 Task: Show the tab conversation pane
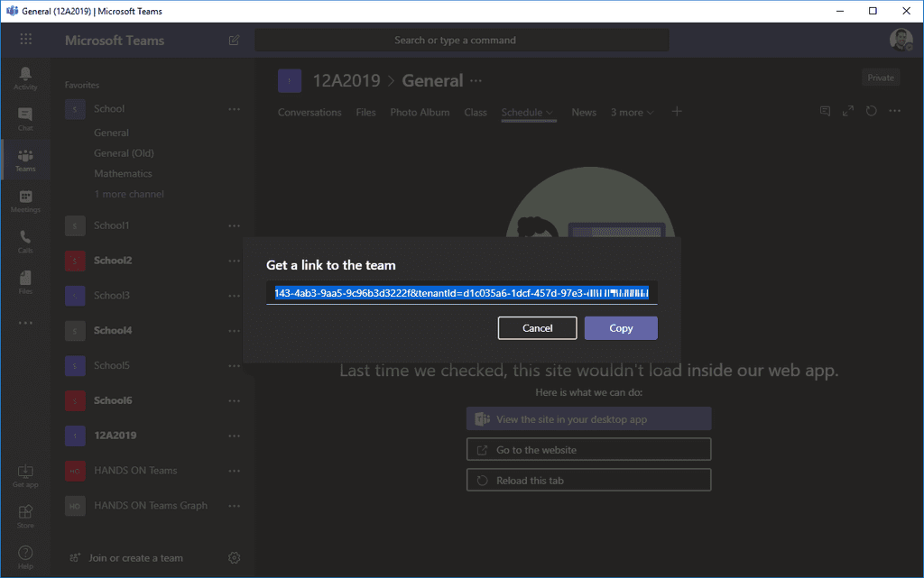825,111
